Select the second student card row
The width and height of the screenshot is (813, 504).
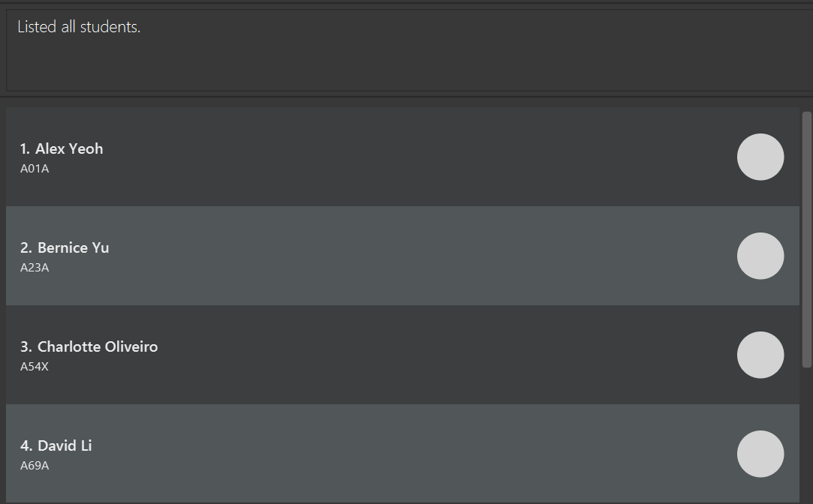[402, 256]
